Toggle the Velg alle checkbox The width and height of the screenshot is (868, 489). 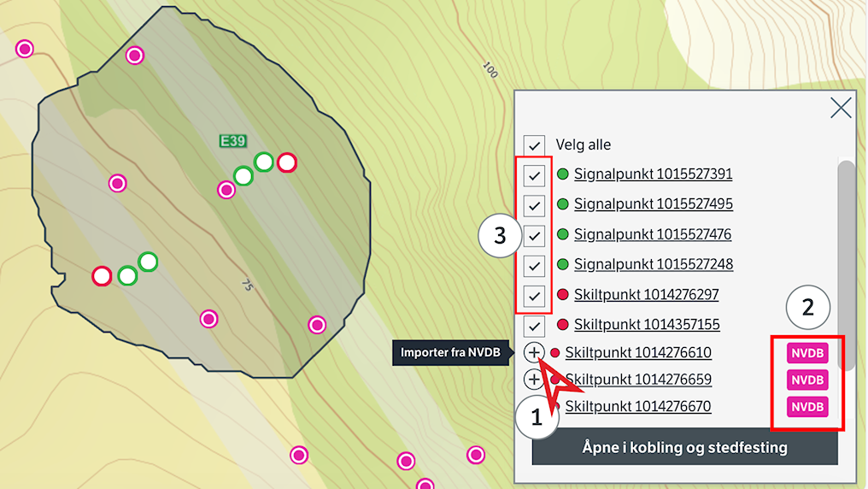pyautogui.click(x=535, y=145)
